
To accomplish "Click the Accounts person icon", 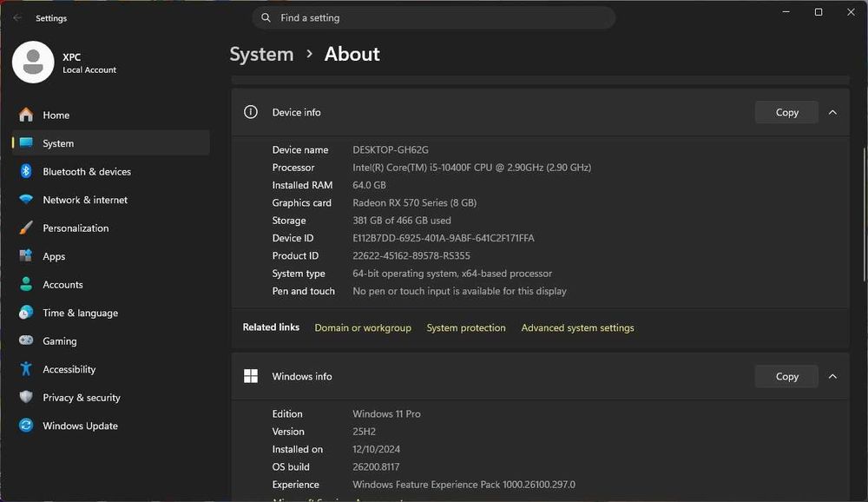I will (x=26, y=284).
